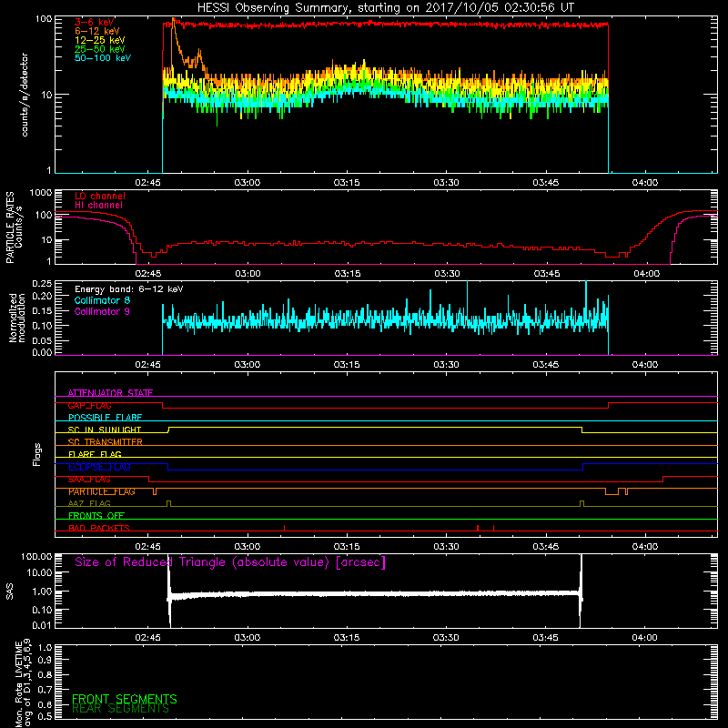728x728 pixels.
Task: Click the Normalized modulation axis label
Action: (x=17, y=318)
